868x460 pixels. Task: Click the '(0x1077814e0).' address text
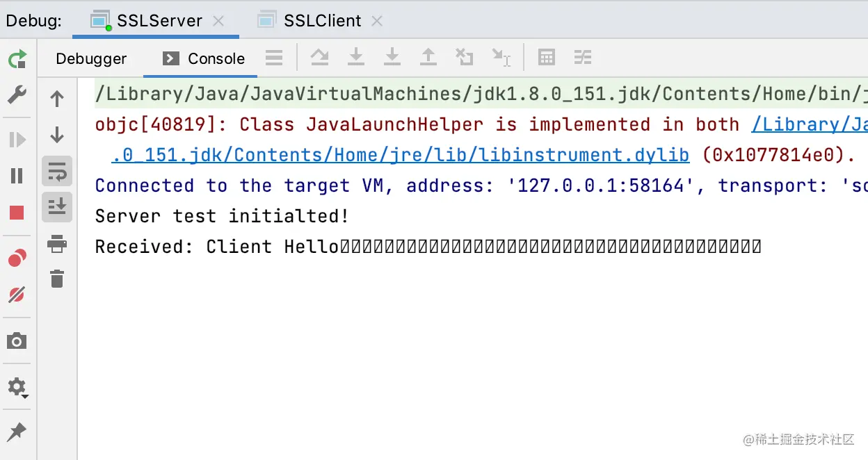[x=778, y=155]
